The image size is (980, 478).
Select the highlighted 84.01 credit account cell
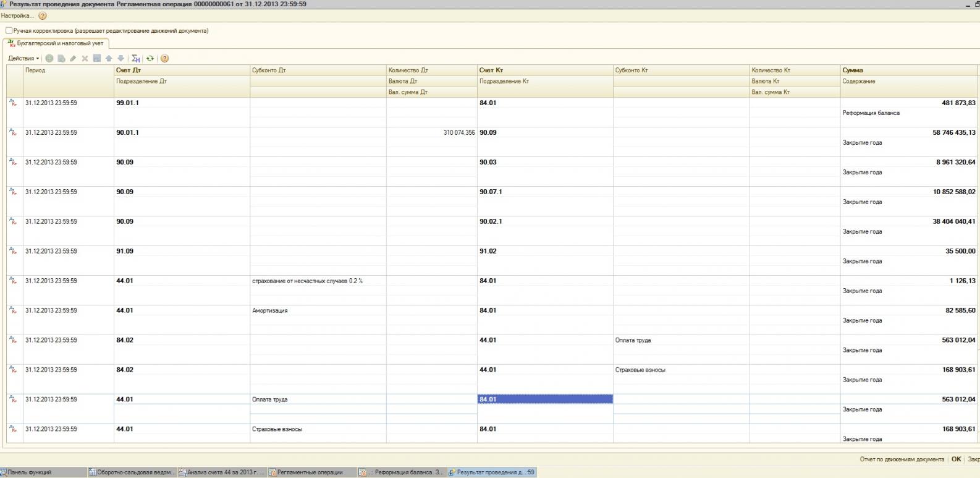[x=544, y=399]
